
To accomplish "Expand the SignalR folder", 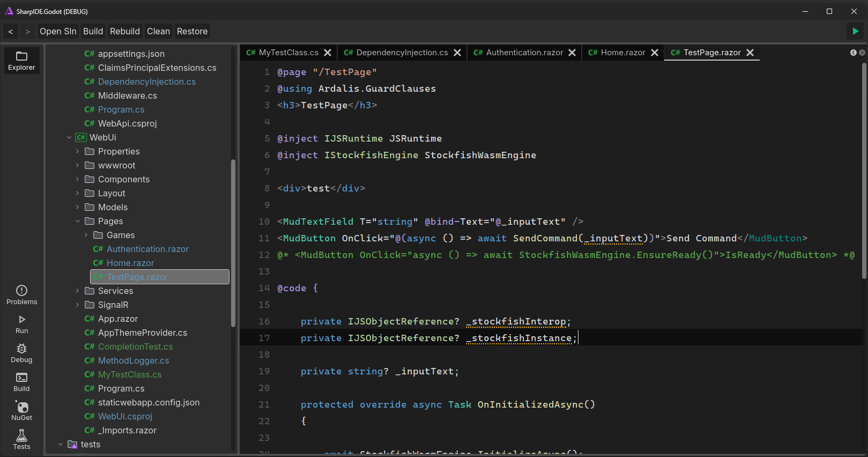I will 77,305.
